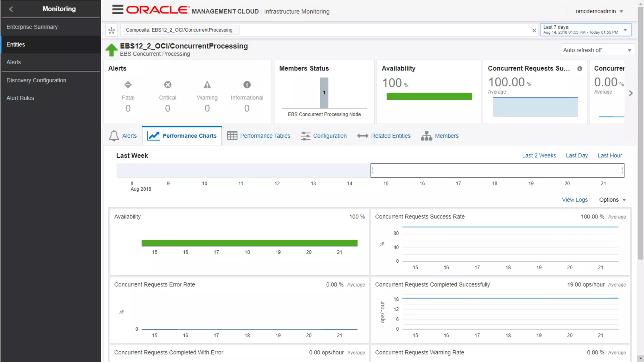Switch to the Alerts tab
The image size is (644, 362).
tap(123, 136)
